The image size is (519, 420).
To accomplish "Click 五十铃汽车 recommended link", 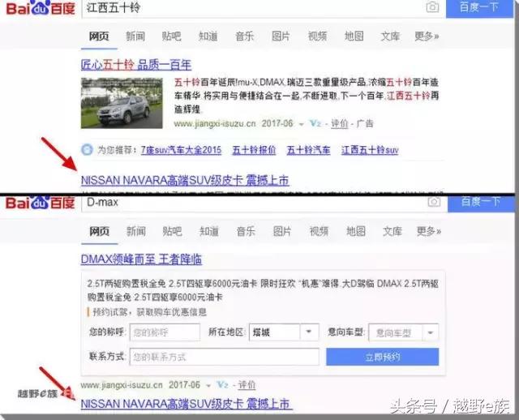I will [x=308, y=150].
